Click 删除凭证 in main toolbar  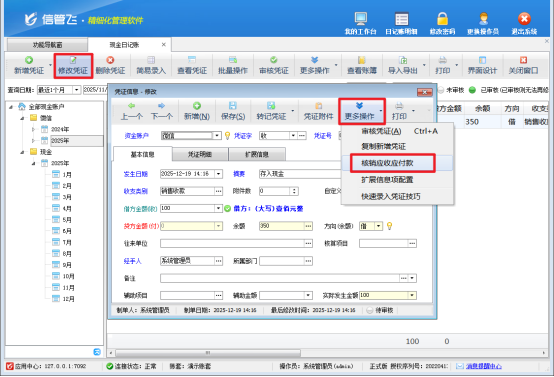(x=111, y=66)
